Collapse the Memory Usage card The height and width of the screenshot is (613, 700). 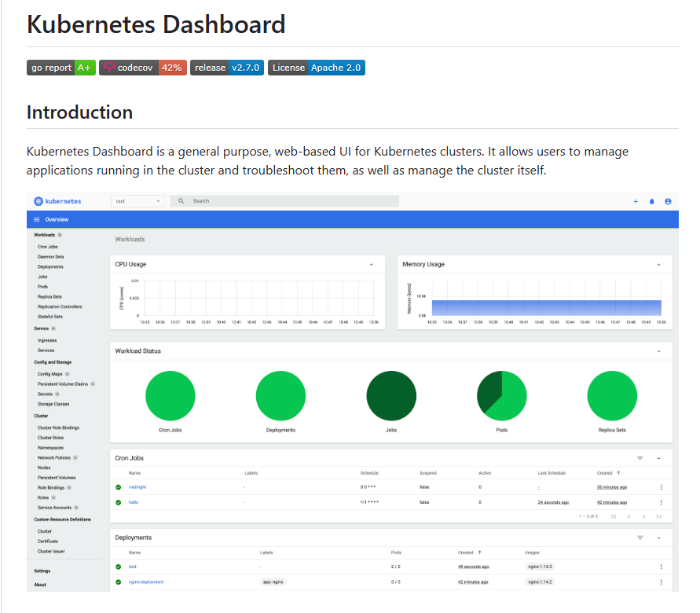click(658, 265)
